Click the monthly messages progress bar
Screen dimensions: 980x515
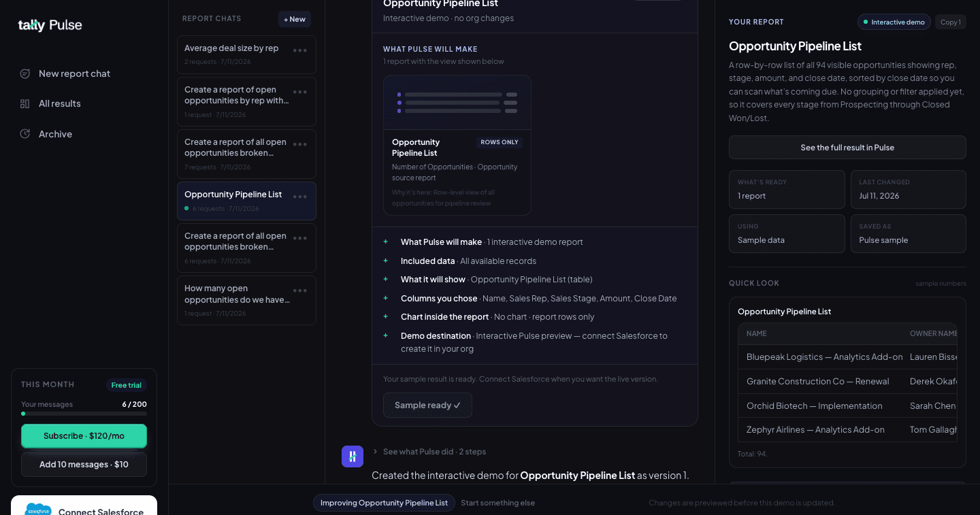pyautogui.click(x=84, y=414)
